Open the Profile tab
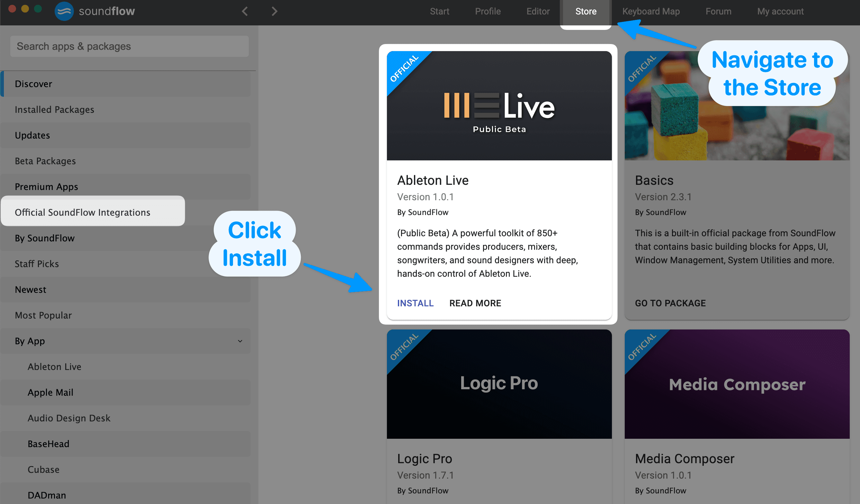 [x=488, y=11]
